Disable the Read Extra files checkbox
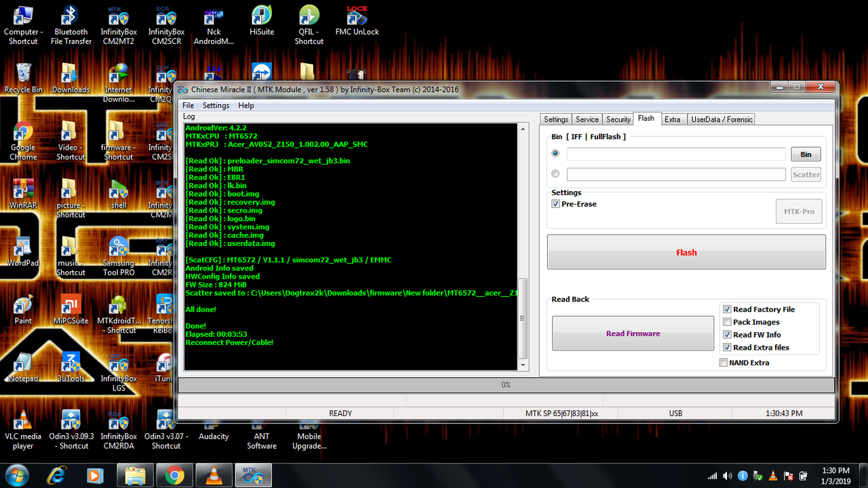This screenshot has height=488, width=868. 727,348
